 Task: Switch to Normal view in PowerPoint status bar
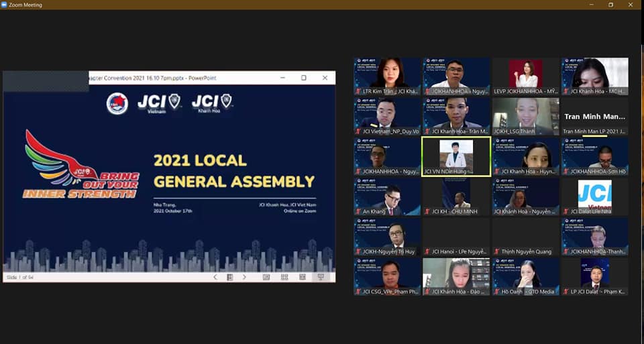[266, 277]
